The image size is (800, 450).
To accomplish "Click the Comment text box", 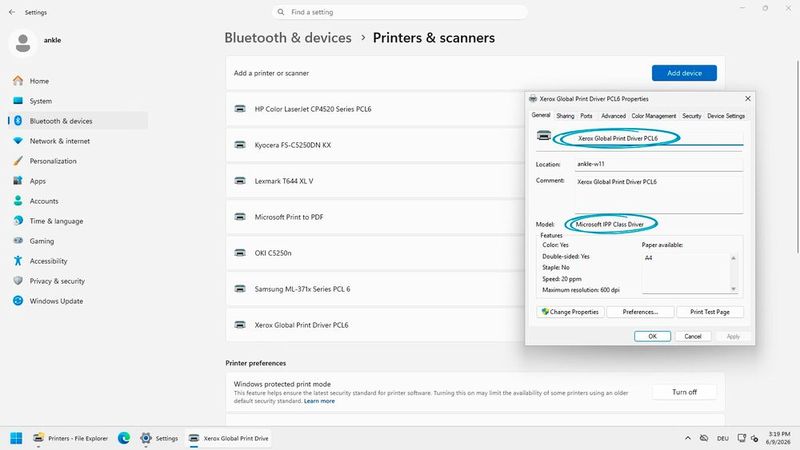I will [x=659, y=194].
